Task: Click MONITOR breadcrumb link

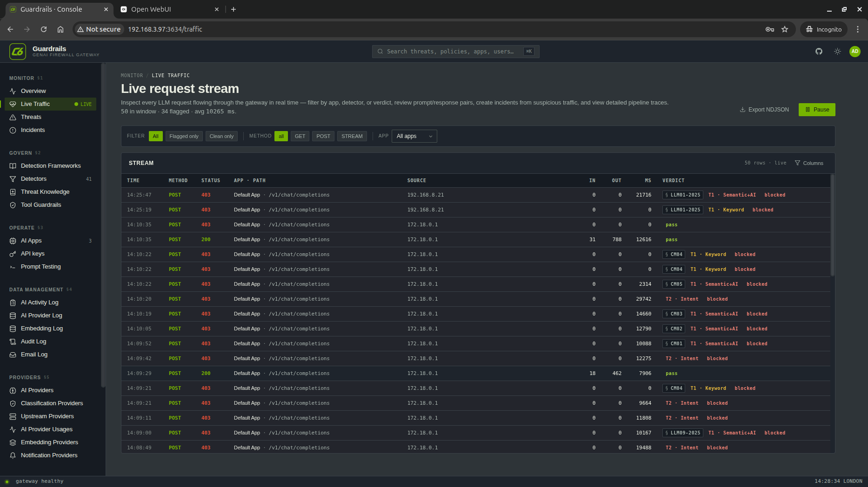Action: [132, 75]
